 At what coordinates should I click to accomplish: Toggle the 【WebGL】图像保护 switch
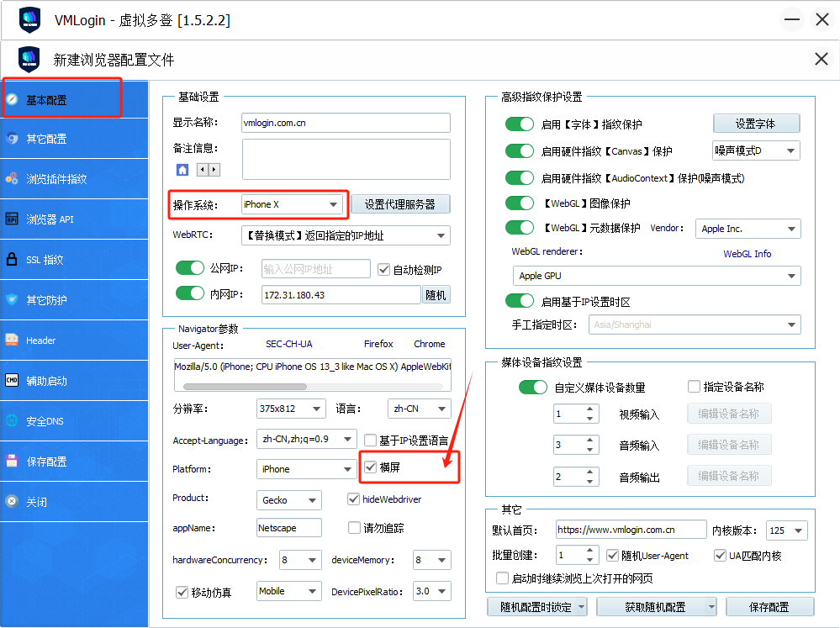point(520,203)
